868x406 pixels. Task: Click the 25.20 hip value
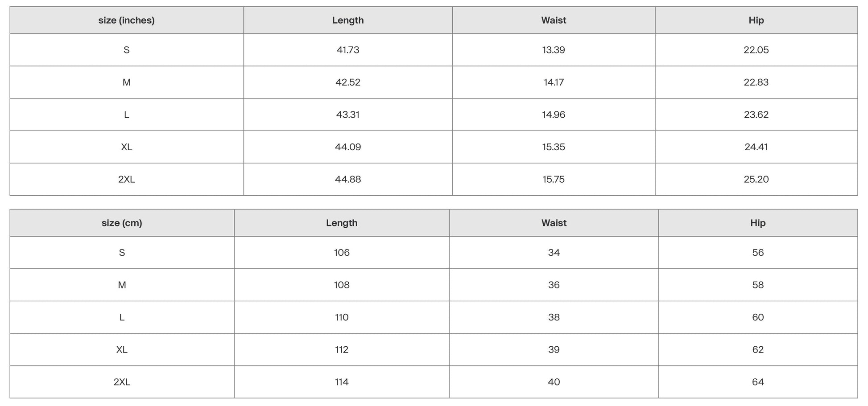tap(756, 180)
